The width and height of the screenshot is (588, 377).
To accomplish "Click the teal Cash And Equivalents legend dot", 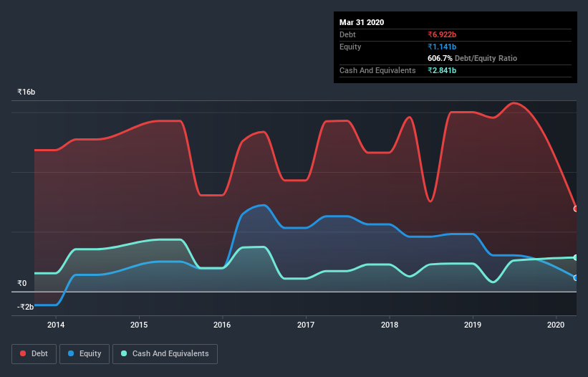I will click(x=124, y=353).
